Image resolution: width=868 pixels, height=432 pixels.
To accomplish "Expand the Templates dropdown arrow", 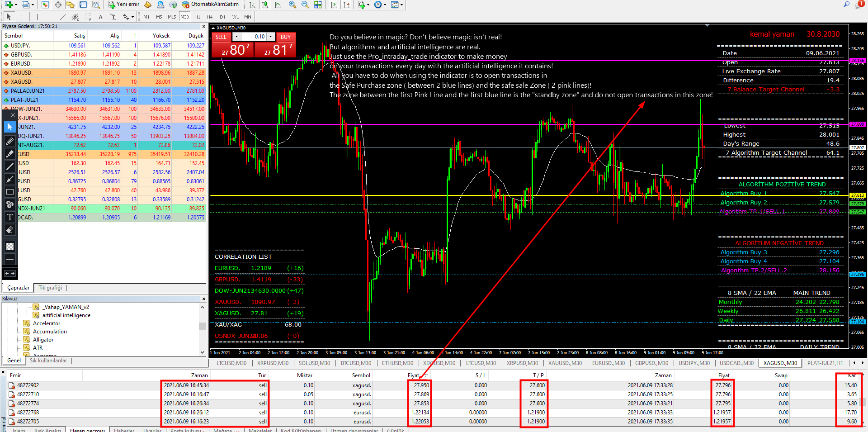I will (402, 5).
